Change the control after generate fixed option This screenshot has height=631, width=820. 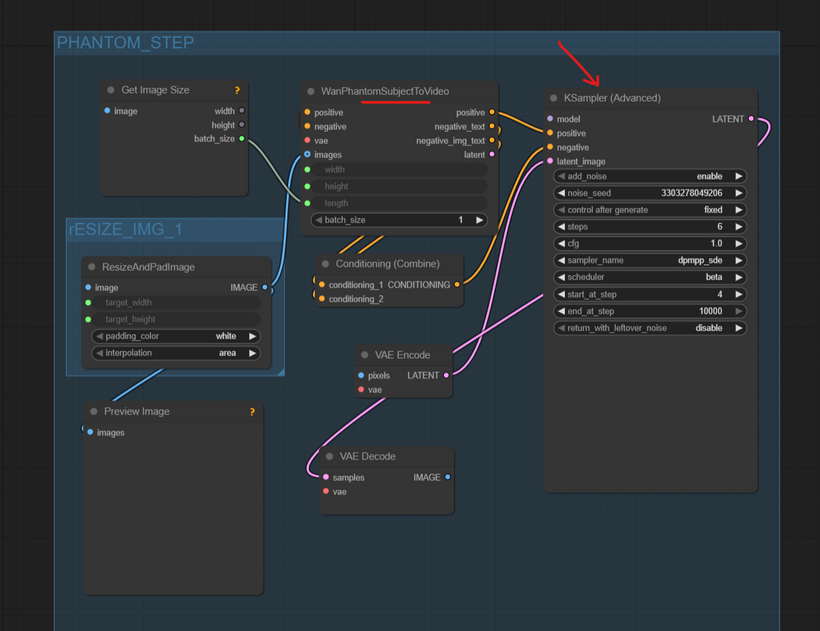point(650,210)
